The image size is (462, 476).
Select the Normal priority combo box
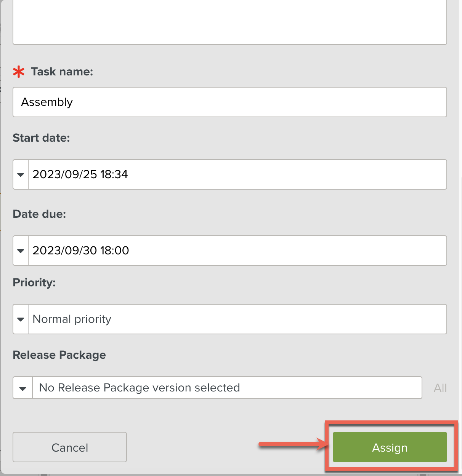click(x=237, y=319)
